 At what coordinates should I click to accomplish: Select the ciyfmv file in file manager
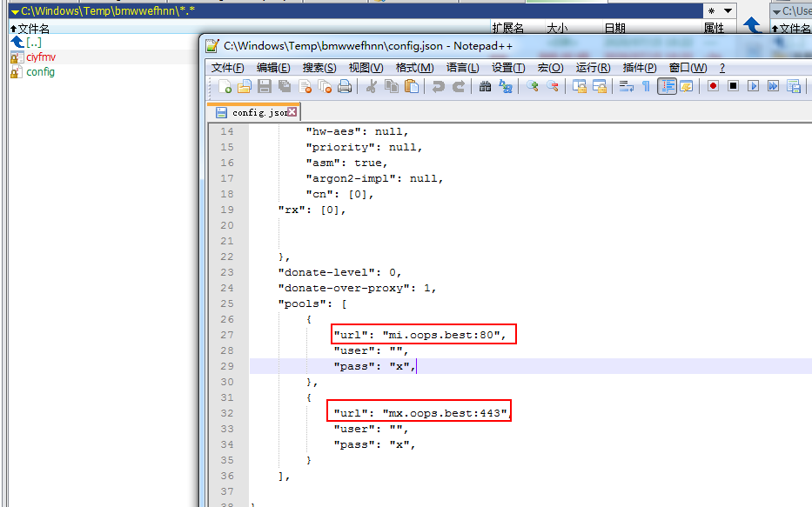(x=41, y=57)
